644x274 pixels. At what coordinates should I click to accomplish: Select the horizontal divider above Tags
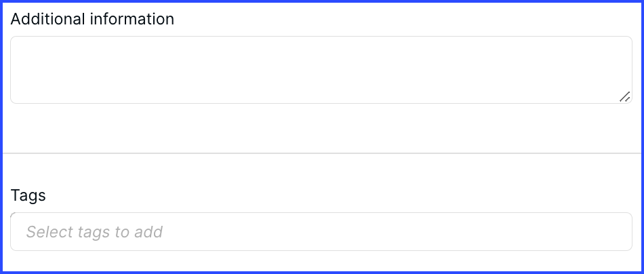322,153
